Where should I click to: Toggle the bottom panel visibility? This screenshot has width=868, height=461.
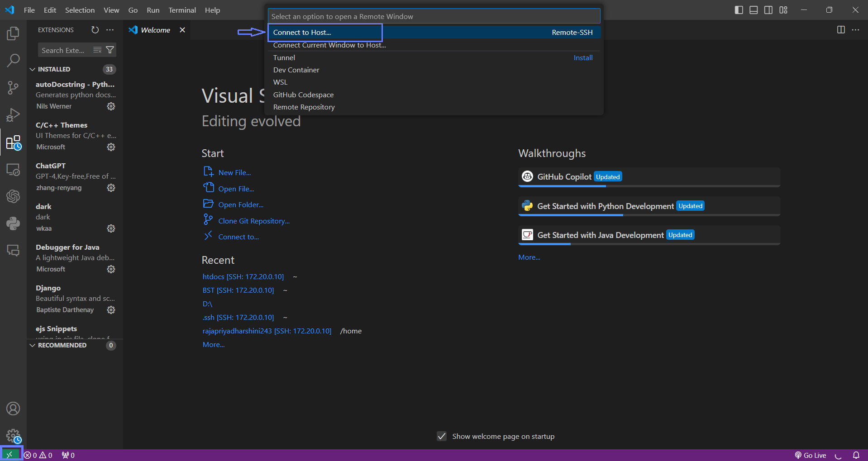pyautogui.click(x=754, y=10)
